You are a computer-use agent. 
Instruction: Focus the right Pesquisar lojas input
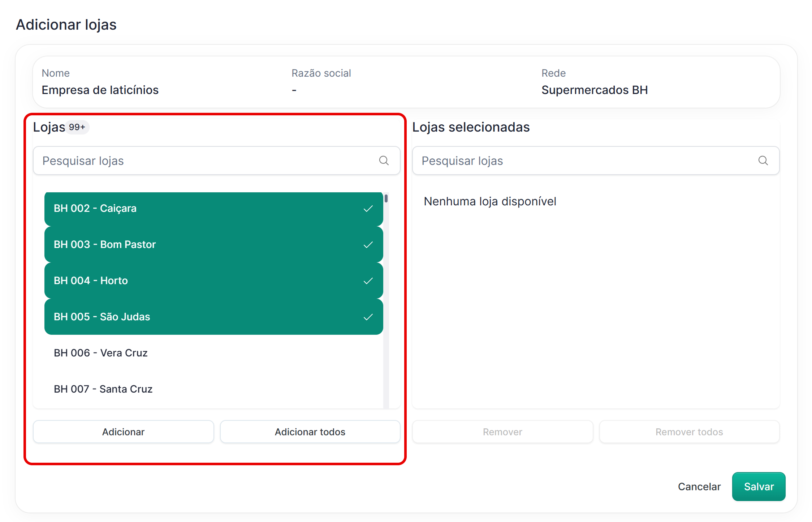click(582, 161)
